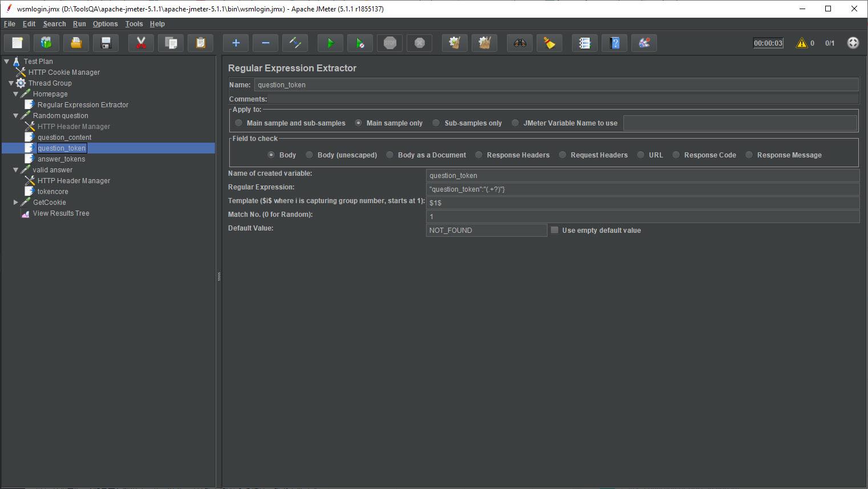Click the Name input field
The height and width of the screenshot is (489, 868).
[556, 84]
